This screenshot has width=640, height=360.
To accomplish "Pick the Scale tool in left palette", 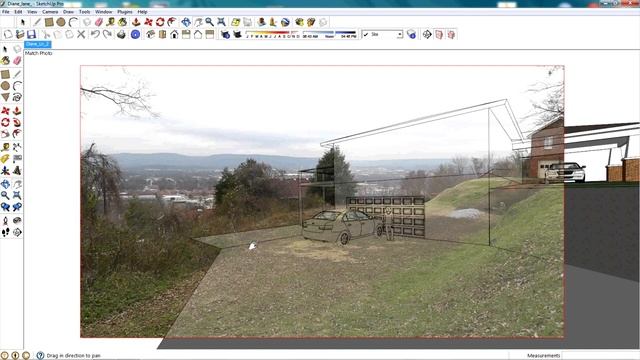I will (5, 133).
